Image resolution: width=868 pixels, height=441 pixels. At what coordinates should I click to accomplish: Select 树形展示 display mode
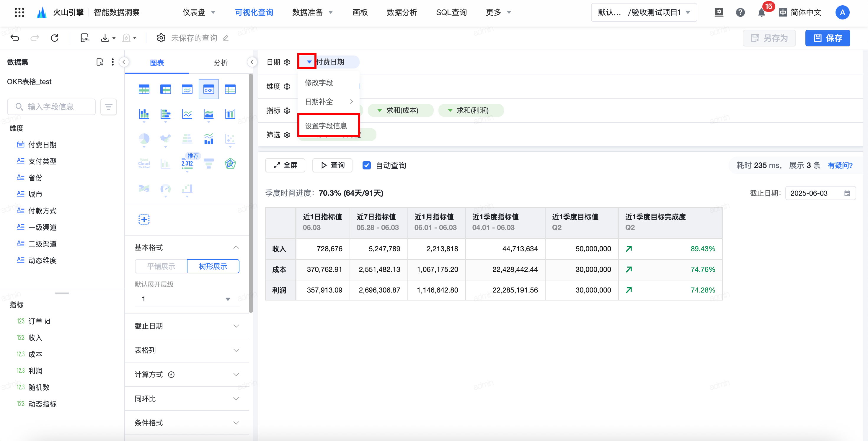coord(213,267)
